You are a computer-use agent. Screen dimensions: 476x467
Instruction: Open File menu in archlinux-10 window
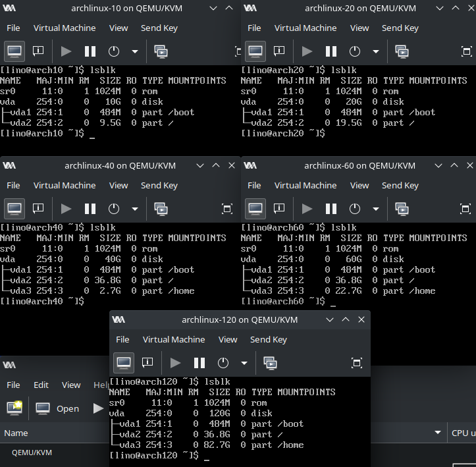click(x=13, y=28)
